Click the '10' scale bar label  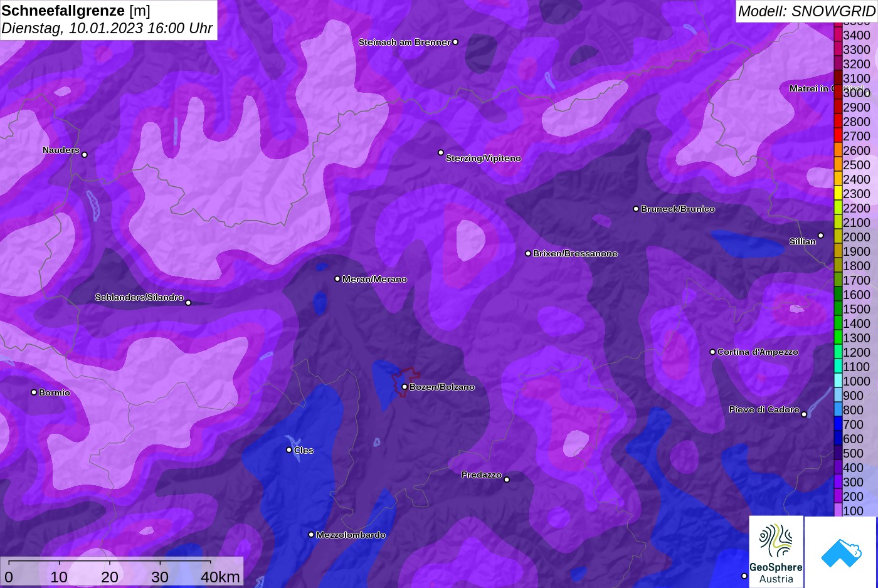(x=59, y=577)
